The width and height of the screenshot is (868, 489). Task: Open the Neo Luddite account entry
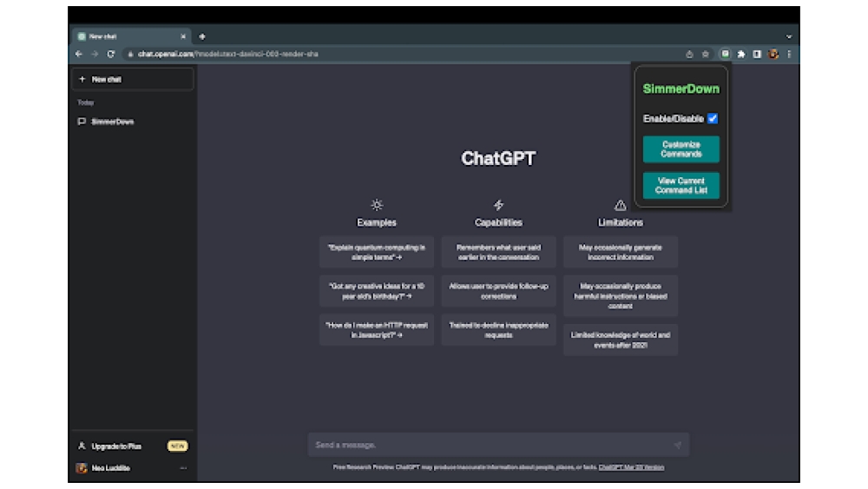click(133, 468)
